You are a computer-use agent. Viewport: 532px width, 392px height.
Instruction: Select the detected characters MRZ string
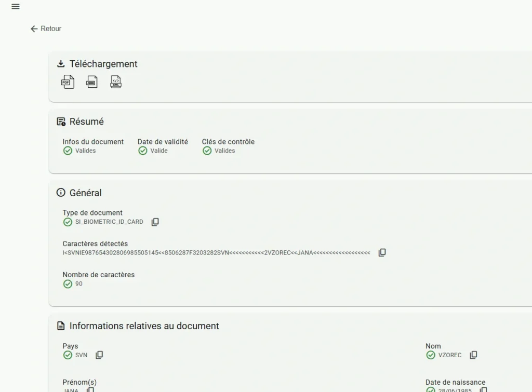point(216,253)
